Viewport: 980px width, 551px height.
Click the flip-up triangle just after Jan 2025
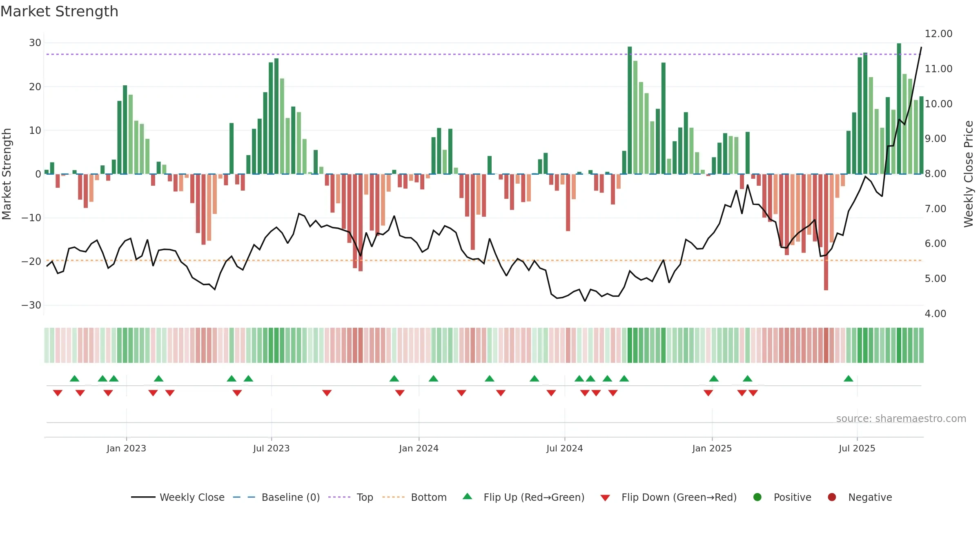[x=714, y=378]
